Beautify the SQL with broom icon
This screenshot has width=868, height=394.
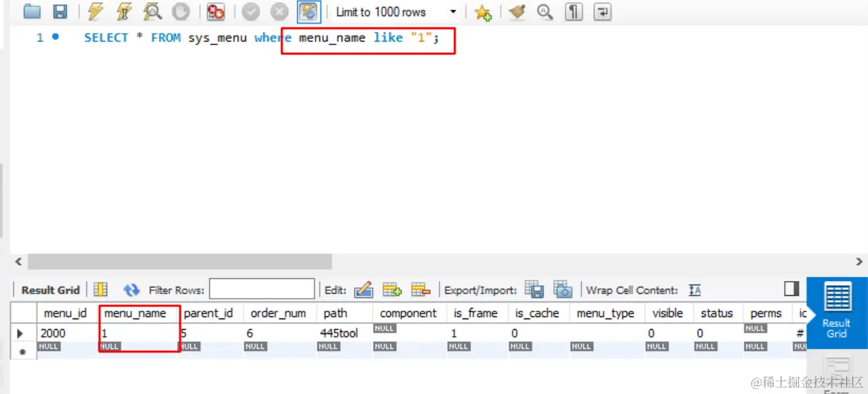point(517,12)
